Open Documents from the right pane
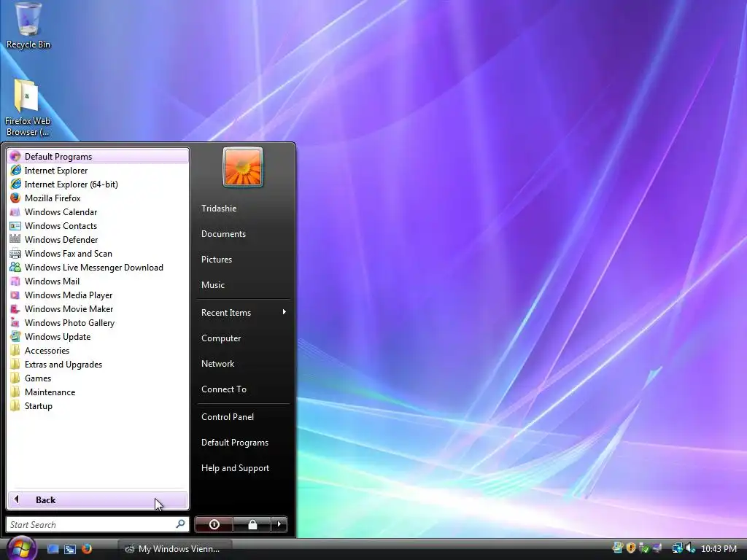747x560 pixels. pyautogui.click(x=243, y=234)
